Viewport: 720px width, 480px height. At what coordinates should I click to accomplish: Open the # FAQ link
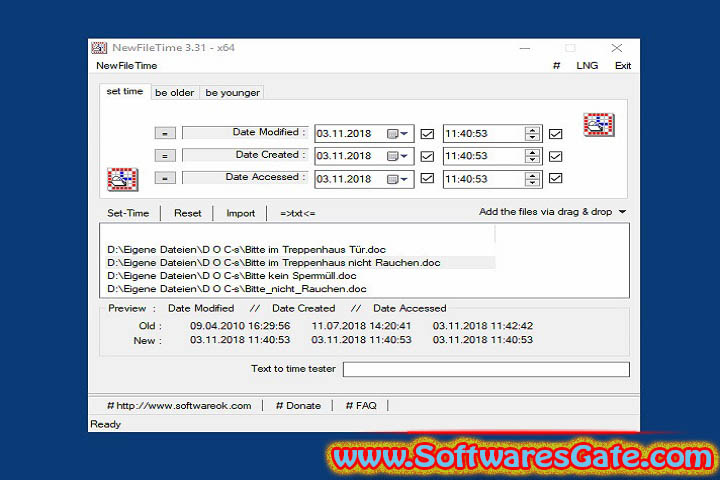click(361, 406)
